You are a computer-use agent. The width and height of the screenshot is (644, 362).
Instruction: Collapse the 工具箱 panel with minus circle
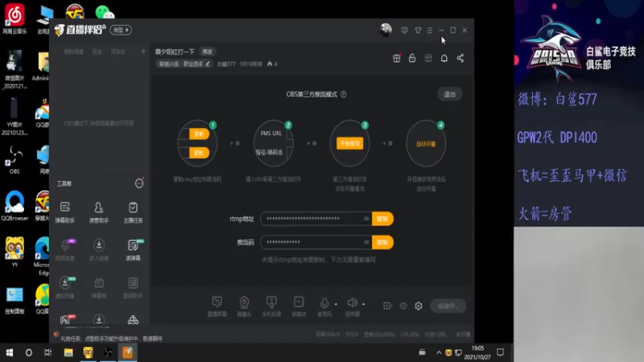tap(139, 183)
